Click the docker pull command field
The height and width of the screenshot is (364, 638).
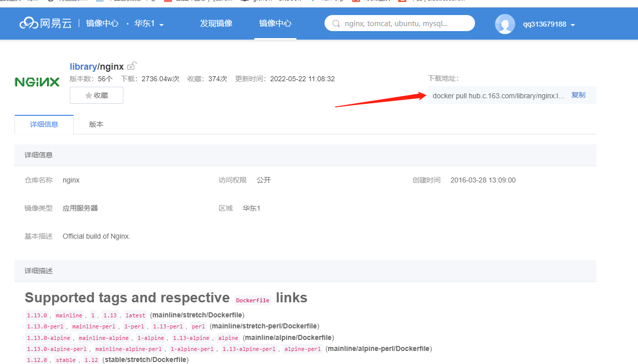[499, 95]
